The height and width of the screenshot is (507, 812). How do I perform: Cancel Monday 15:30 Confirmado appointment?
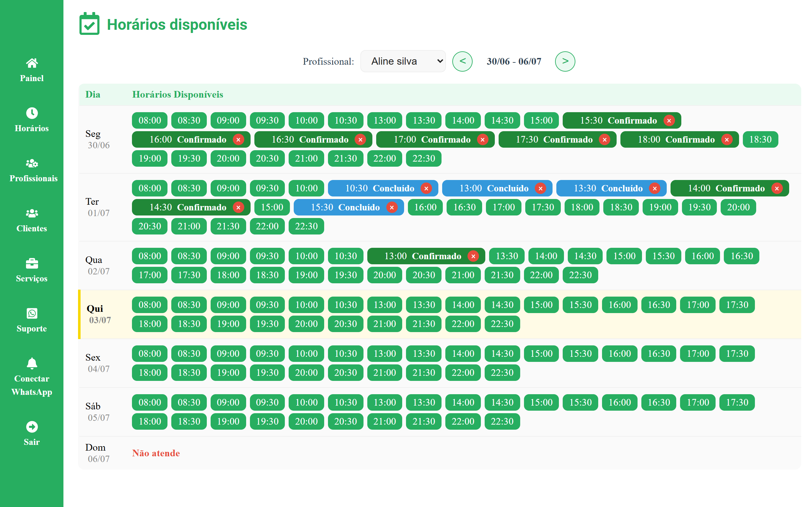pos(669,121)
